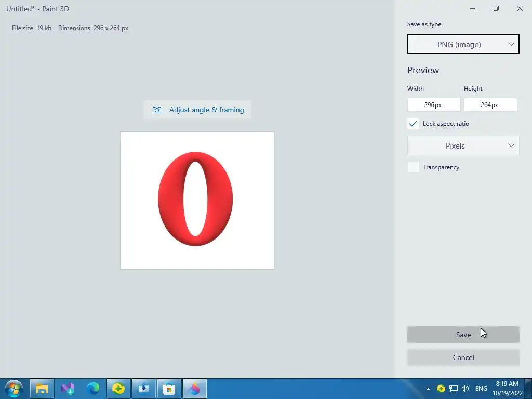The height and width of the screenshot is (399, 532).
Task: Open the clock showing 8:19 AM
Action: click(x=507, y=389)
